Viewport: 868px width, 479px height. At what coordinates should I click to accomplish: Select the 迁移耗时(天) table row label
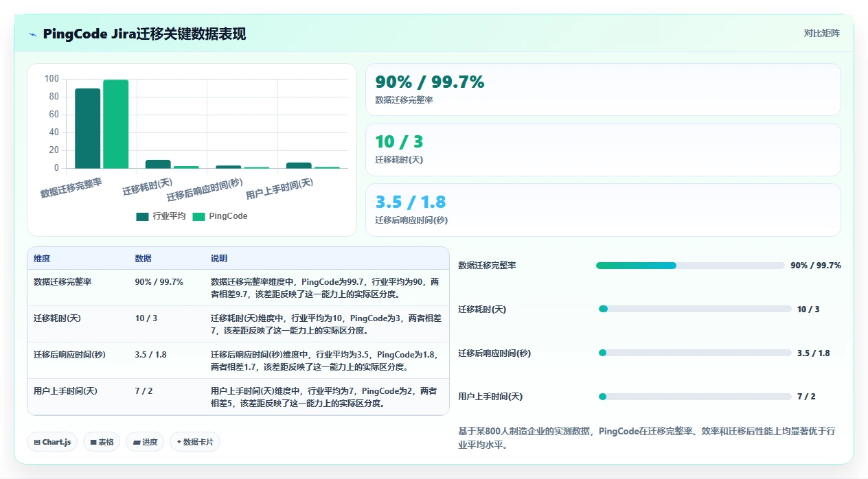tap(58, 318)
